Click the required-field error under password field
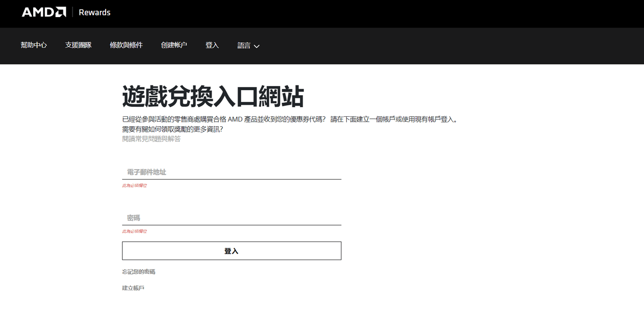Viewport: 644px width, 311px height. point(134,231)
